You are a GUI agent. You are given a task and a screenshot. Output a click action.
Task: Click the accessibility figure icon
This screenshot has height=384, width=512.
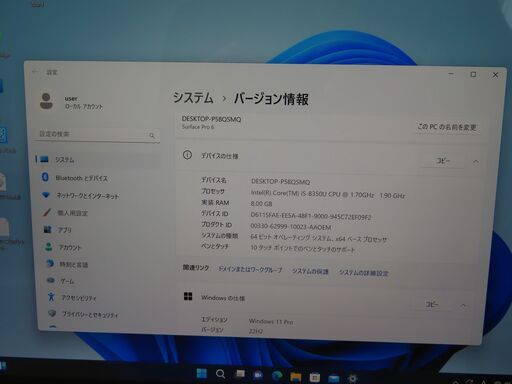(51, 297)
